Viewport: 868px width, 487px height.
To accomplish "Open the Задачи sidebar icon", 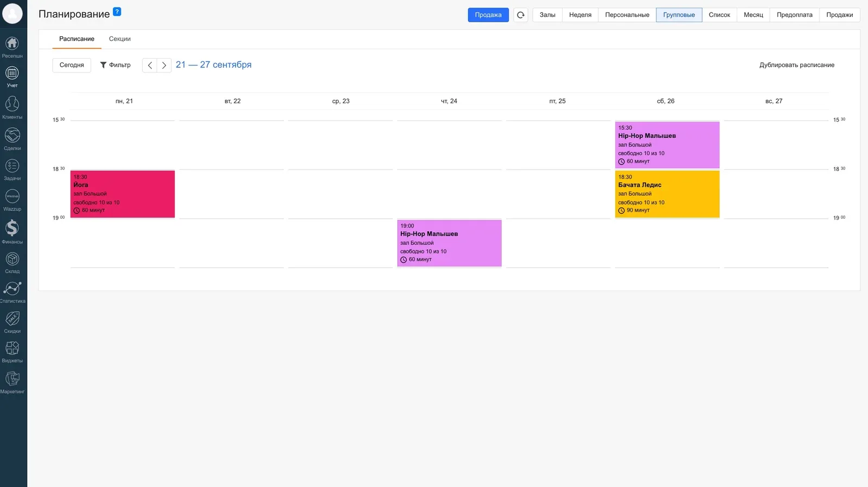I will [12, 166].
